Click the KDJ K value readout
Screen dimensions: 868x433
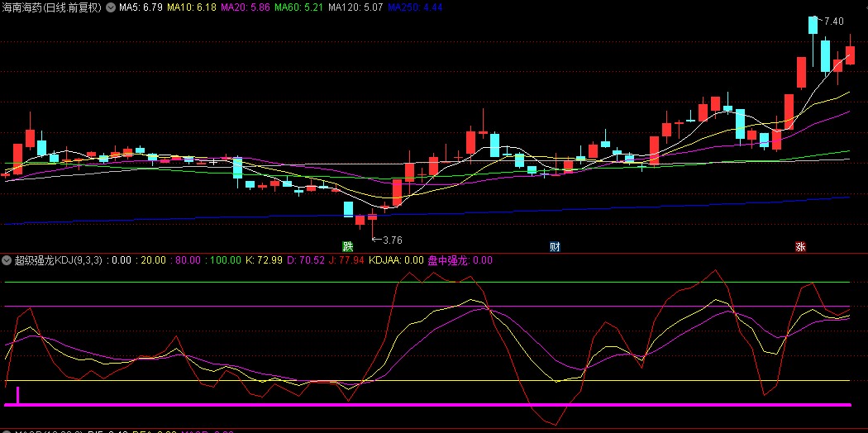point(264,260)
